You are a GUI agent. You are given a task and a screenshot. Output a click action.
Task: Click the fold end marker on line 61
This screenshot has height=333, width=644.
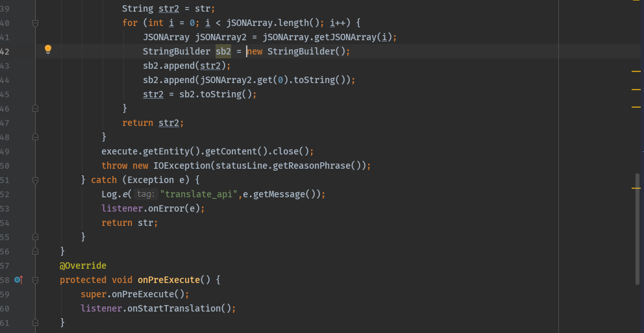tap(35, 323)
